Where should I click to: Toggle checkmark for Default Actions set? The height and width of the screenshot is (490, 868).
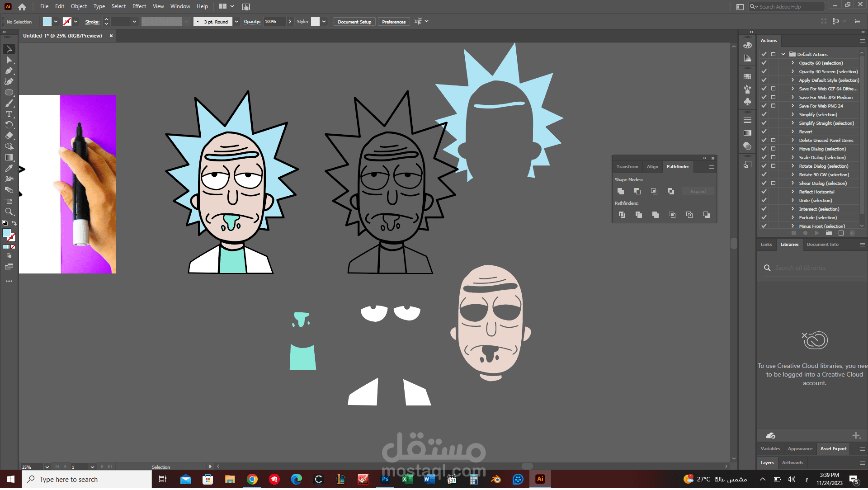click(x=764, y=54)
